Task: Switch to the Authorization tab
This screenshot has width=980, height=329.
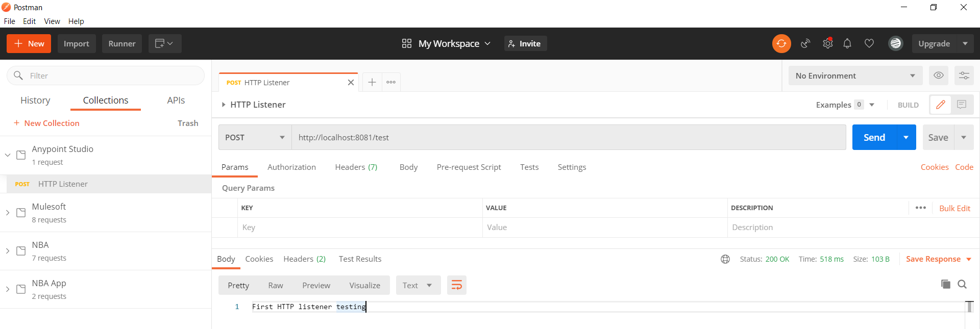Action: point(291,167)
